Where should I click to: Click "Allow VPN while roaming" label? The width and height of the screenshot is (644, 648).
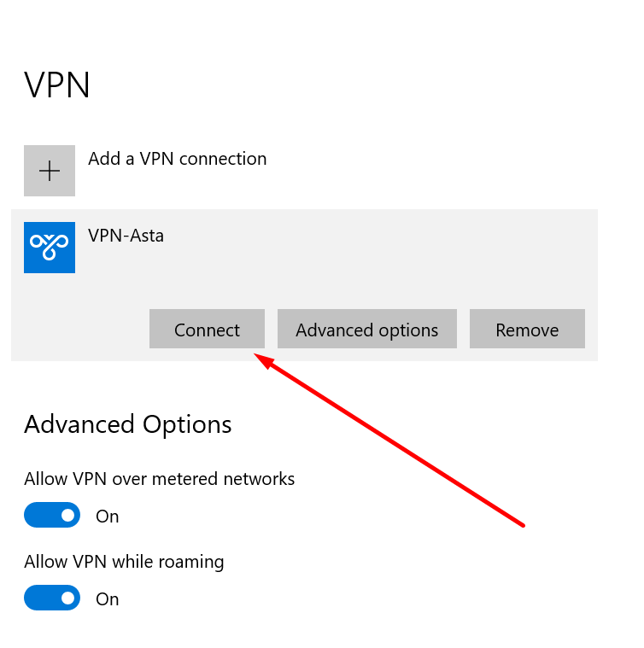[124, 562]
